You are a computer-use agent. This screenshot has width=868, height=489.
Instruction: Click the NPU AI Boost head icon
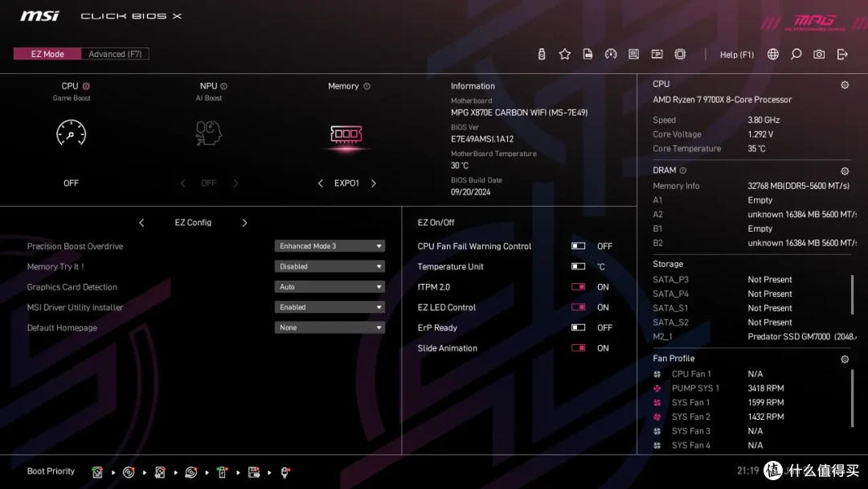point(209,133)
